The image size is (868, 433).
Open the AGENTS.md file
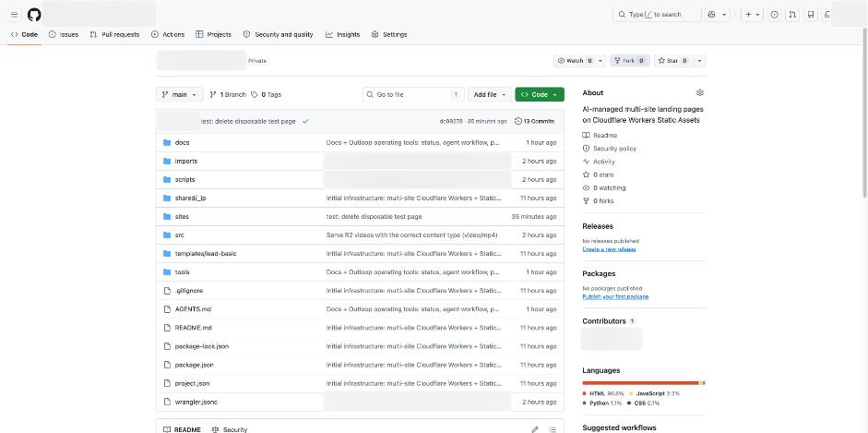[193, 309]
